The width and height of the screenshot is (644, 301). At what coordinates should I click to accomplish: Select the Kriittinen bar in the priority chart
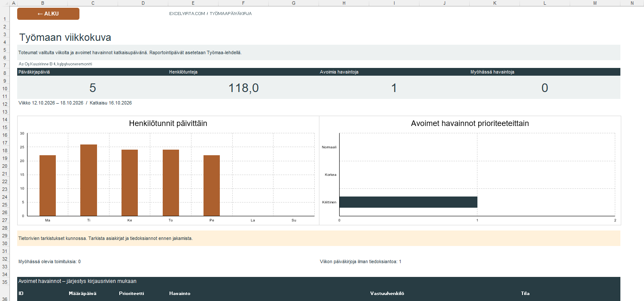[x=408, y=202]
